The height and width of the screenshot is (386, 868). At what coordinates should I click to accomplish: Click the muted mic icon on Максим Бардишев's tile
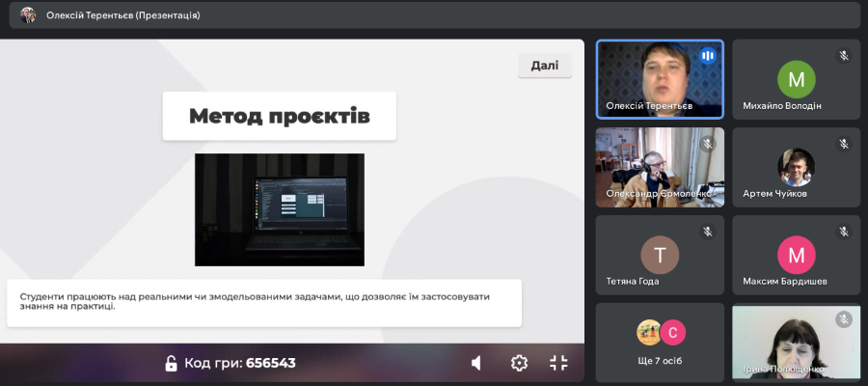coord(844,232)
